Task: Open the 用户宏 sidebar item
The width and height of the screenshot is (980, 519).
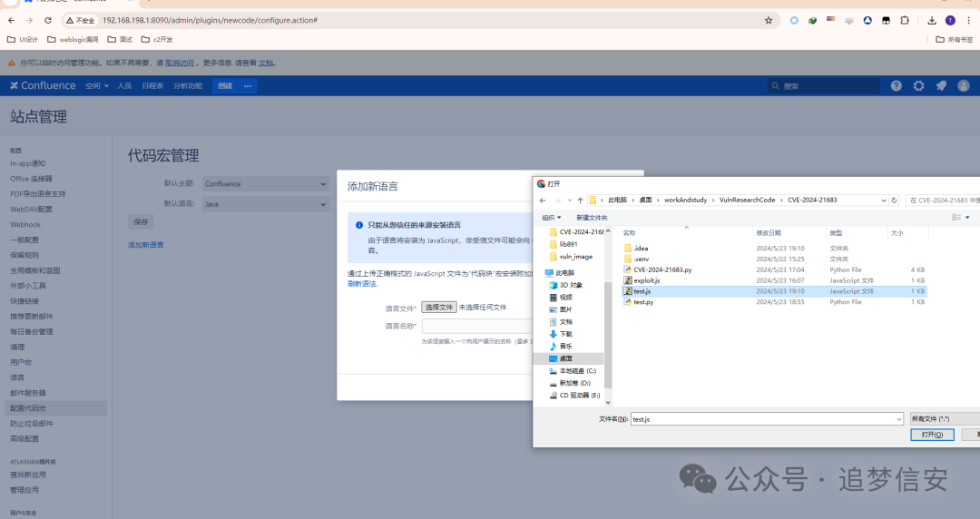Action: pos(21,362)
